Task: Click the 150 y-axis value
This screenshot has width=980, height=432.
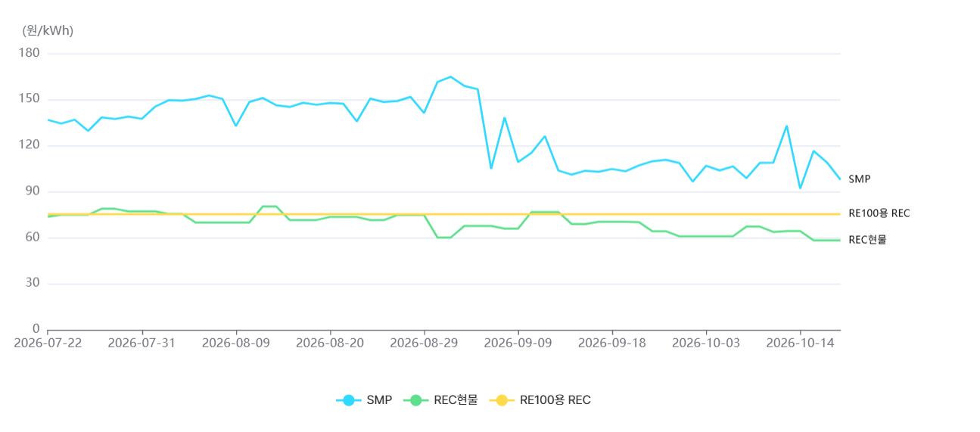Action: click(x=31, y=100)
